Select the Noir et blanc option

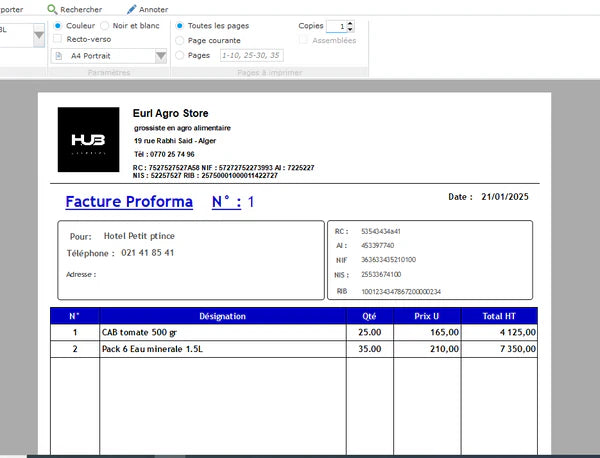click(x=104, y=26)
